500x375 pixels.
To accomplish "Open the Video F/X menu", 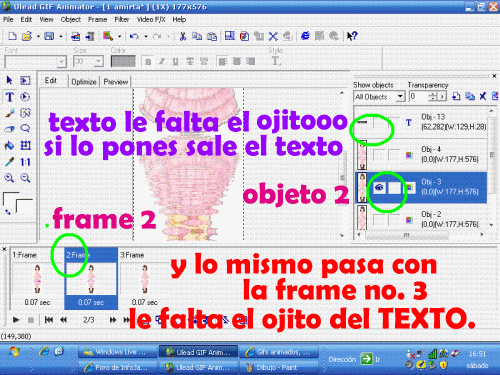I will [151, 19].
